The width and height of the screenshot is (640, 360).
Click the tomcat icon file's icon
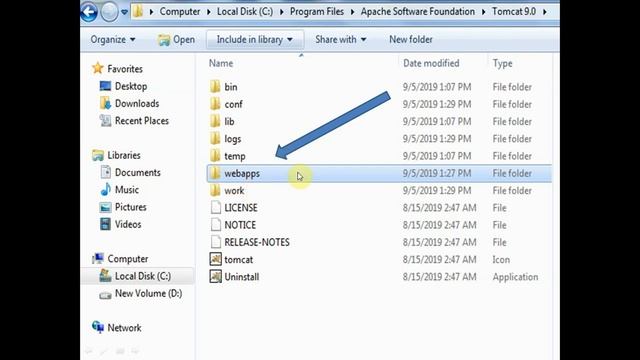[216, 259]
